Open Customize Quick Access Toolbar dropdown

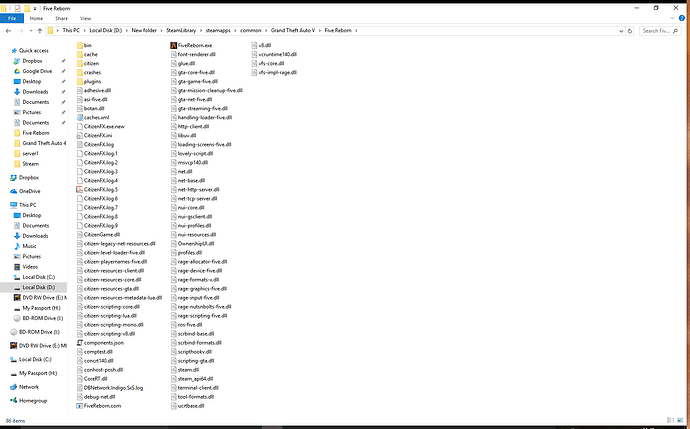coord(35,8)
